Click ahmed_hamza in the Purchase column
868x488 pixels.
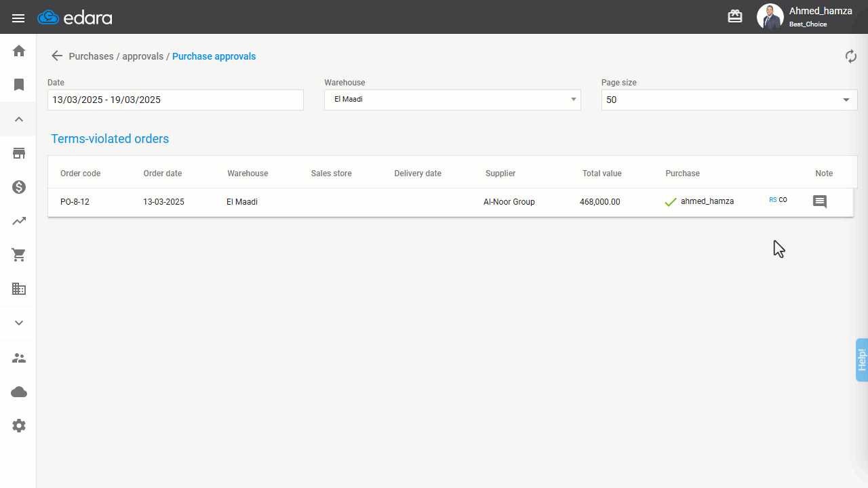click(707, 201)
